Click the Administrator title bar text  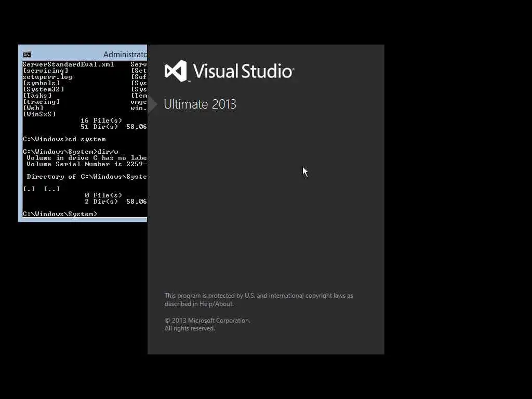[125, 55]
